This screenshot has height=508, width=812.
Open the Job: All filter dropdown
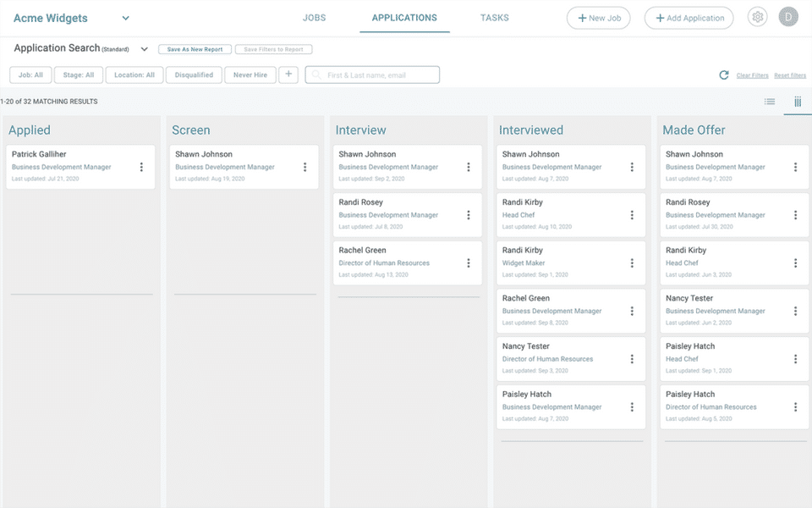coord(30,75)
